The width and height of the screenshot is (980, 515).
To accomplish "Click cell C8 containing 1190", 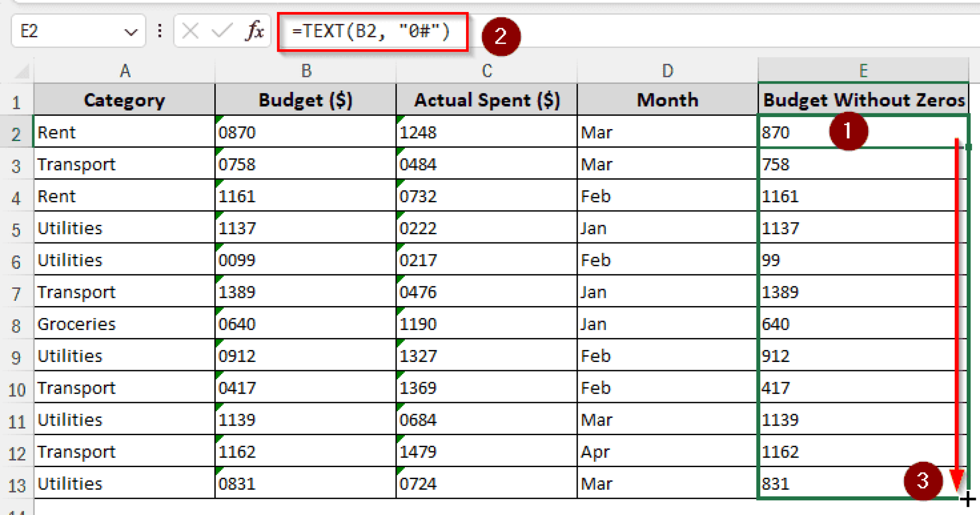I will click(x=486, y=324).
